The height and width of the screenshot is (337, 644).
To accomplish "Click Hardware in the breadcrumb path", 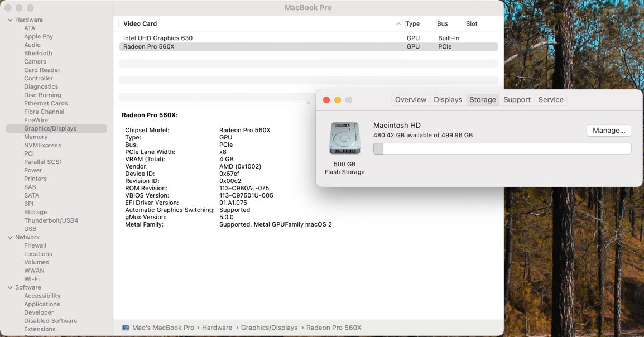I will click(x=217, y=328).
